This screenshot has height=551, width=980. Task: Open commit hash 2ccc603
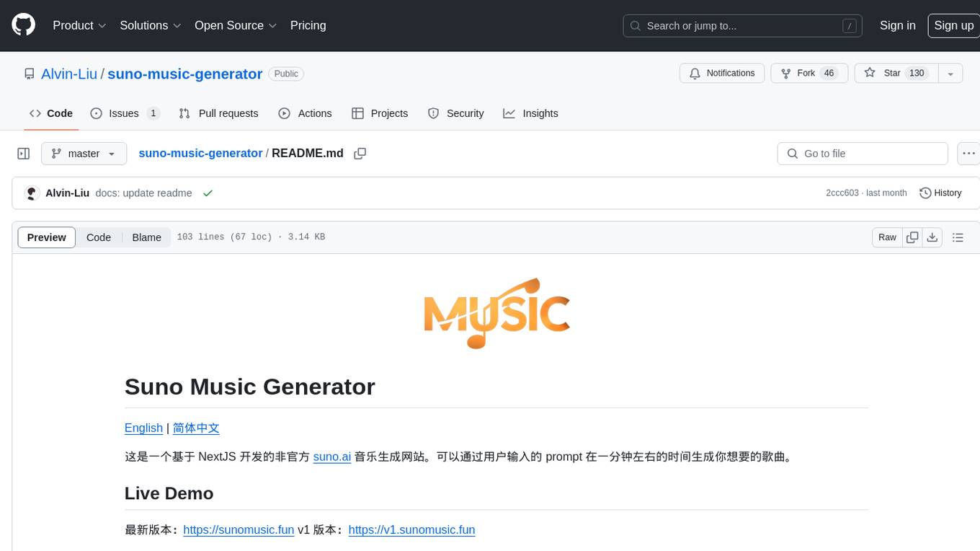pos(842,193)
